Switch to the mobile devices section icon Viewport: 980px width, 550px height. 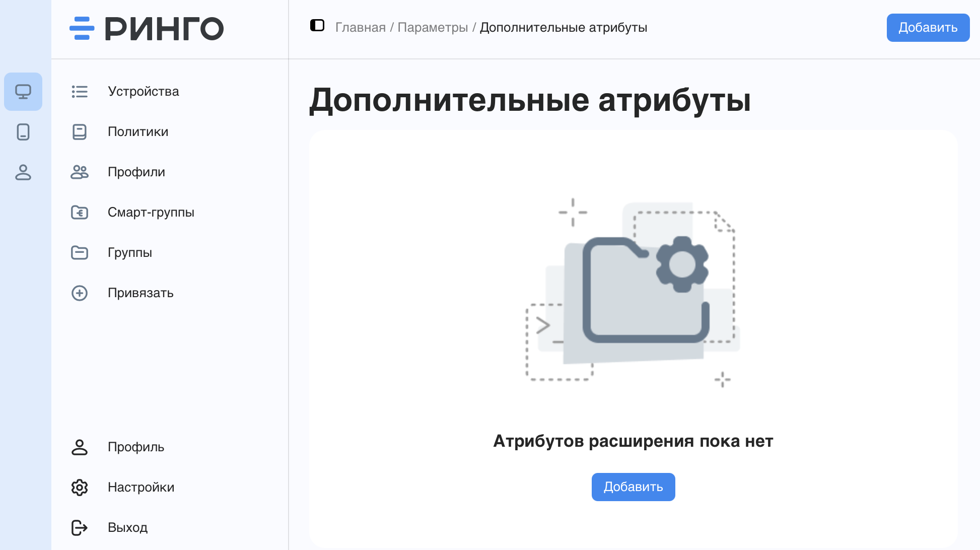pyautogui.click(x=23, y=132)
